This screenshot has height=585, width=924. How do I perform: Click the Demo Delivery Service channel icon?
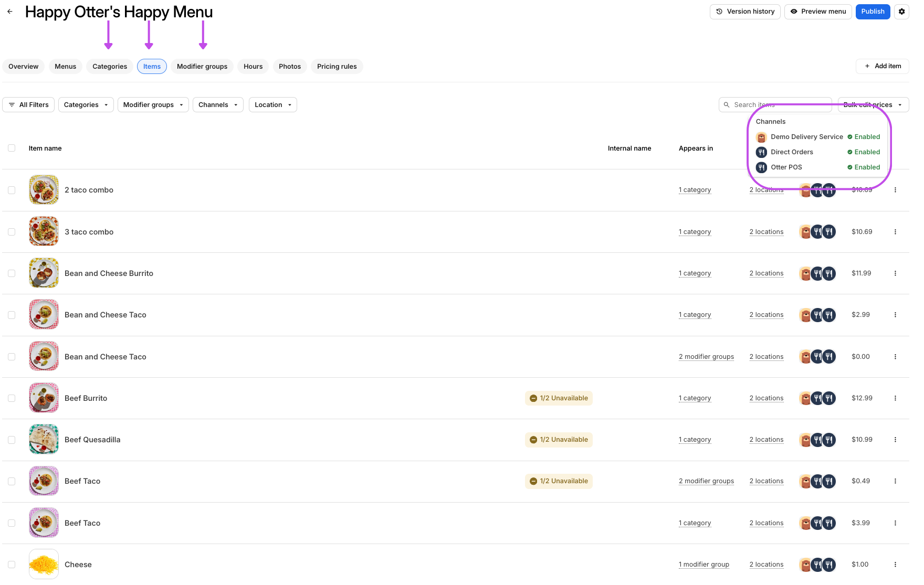coord(761,137)
